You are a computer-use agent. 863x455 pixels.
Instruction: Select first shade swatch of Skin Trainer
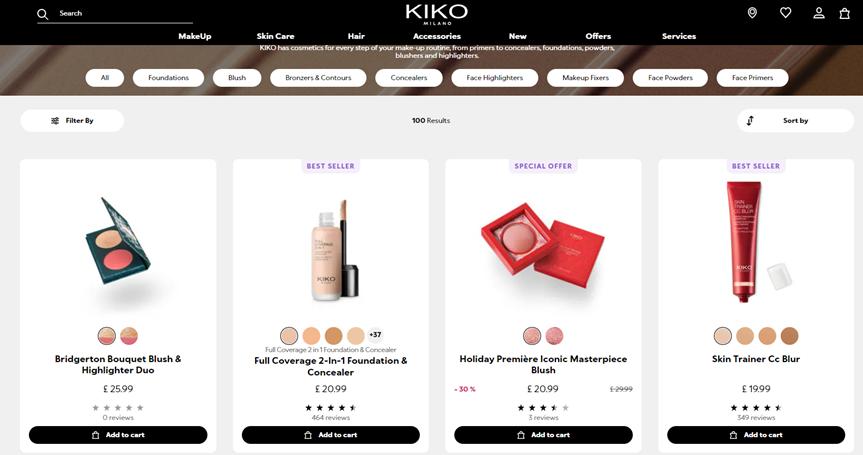pos(723,336)
